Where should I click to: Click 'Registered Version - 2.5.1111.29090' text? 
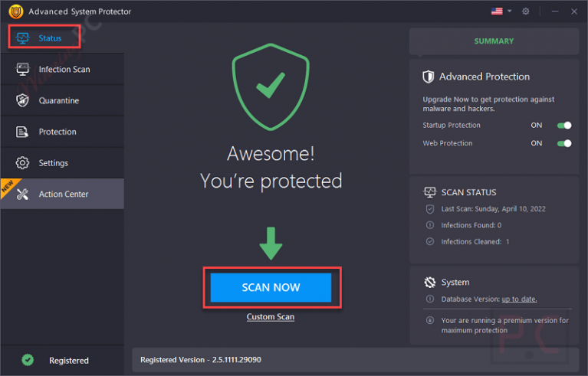click(201, 360)
